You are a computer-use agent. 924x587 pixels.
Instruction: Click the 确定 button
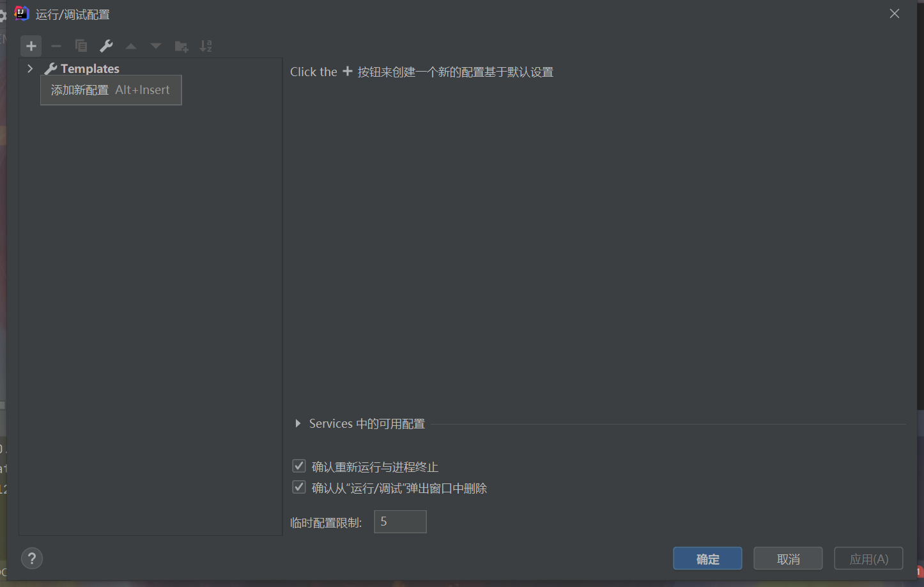click(x=707, y=558)
